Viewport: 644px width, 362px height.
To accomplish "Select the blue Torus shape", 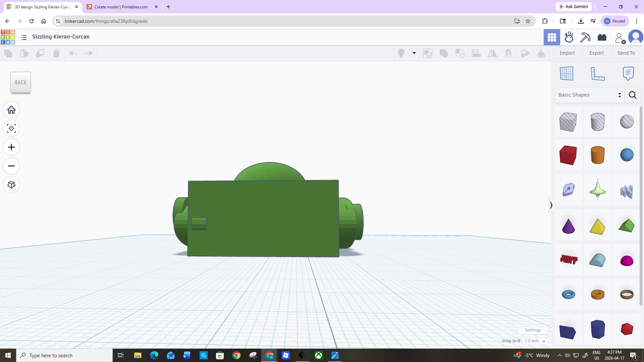I will 568,295.
